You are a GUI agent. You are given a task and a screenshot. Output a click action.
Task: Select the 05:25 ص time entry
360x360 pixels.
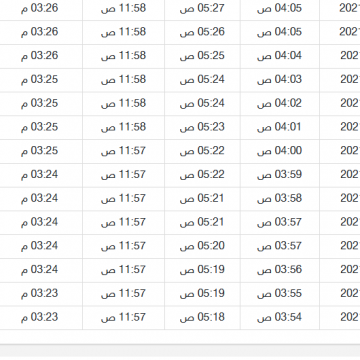[x=202, y=56]
